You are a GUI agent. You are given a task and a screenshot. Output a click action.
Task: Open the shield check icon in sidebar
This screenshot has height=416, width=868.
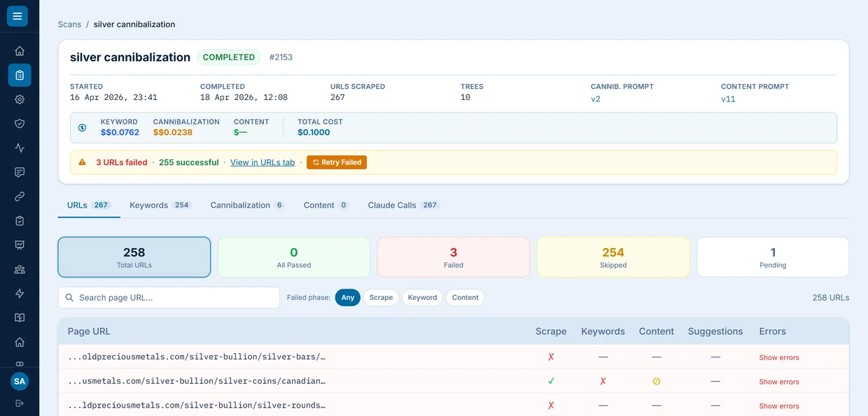pos(20,124)
